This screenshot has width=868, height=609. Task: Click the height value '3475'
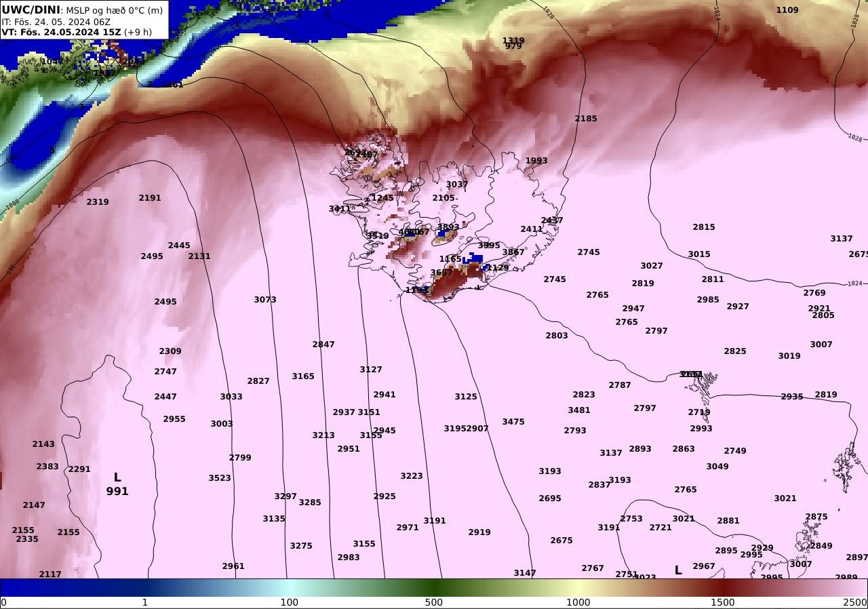point(513,422)
